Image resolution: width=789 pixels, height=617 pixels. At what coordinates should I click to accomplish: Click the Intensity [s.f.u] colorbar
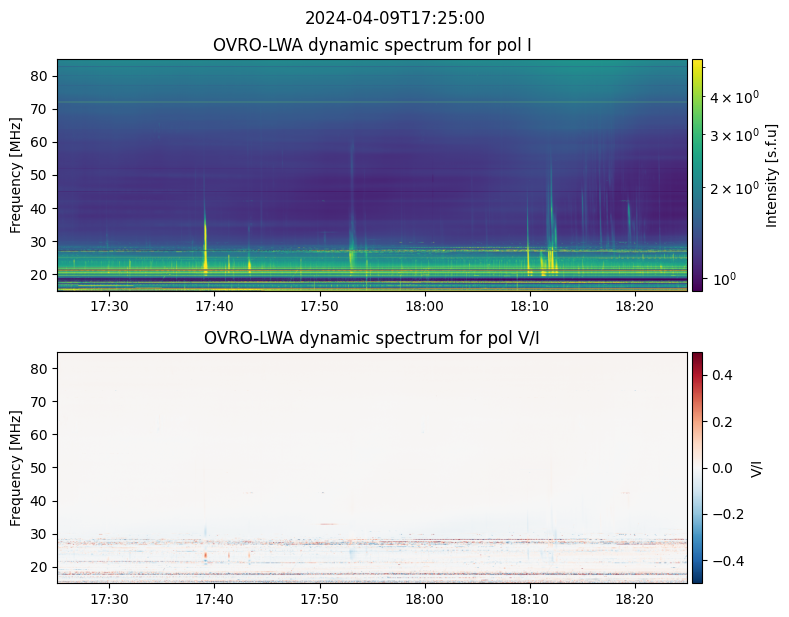[x=697, y=175]
